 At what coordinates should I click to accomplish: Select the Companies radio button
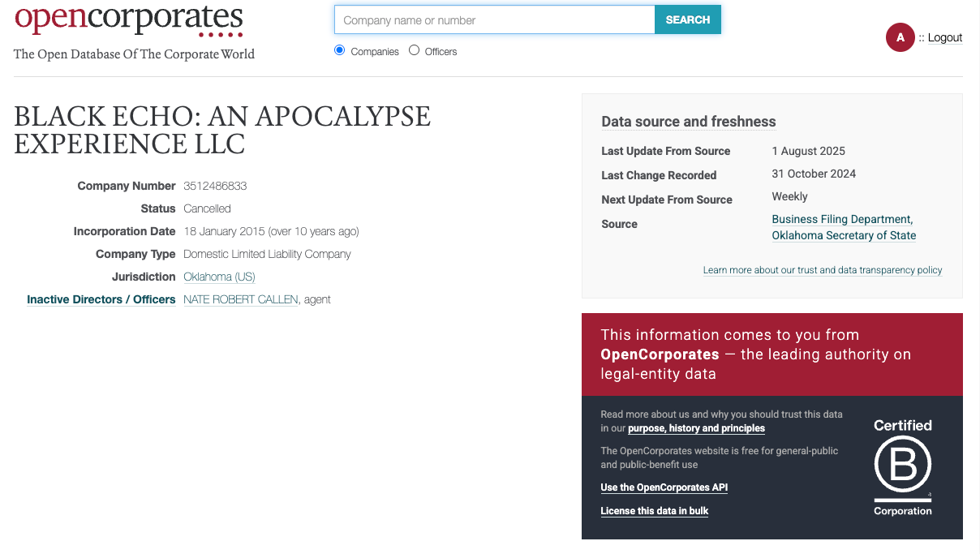[340, 50]
